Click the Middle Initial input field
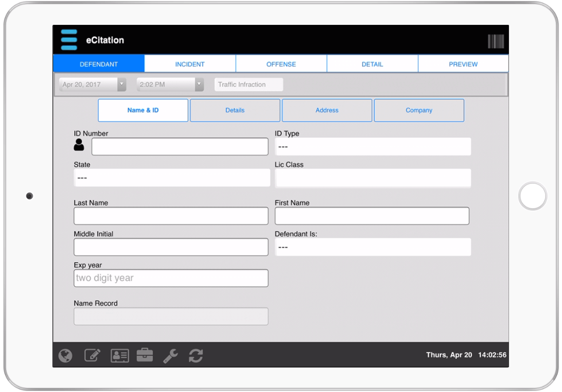This screenshot has height=392, width=562. (x=171, y=247)
